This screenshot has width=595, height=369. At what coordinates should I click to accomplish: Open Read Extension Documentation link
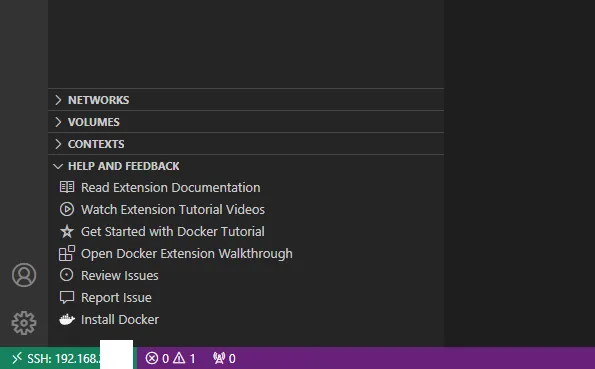[x=170, y=188]
